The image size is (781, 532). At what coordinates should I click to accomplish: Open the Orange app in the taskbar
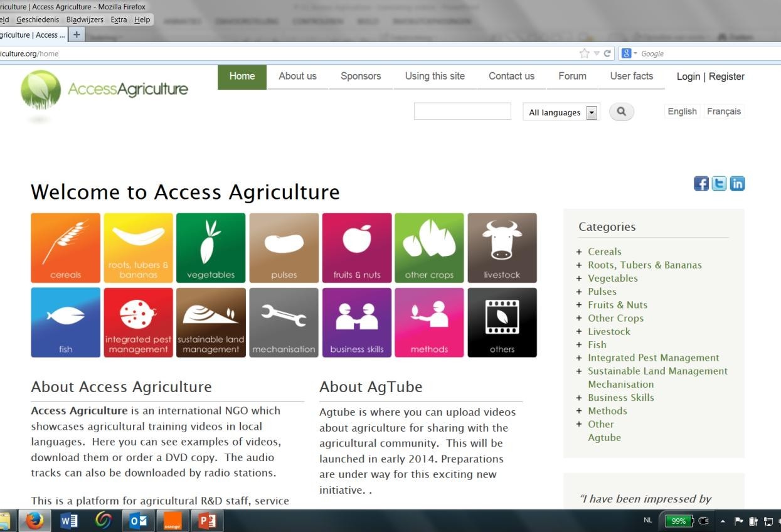click(x=173, y=521)
